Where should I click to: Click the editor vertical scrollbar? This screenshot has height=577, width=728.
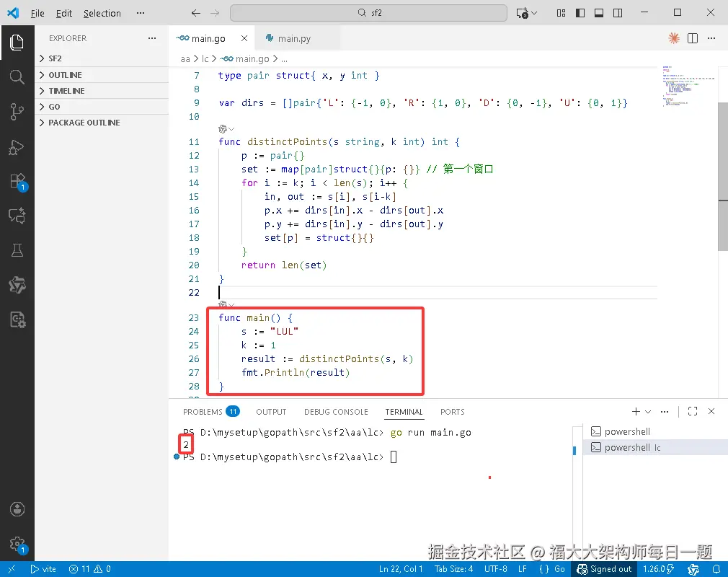coord(723,177)
